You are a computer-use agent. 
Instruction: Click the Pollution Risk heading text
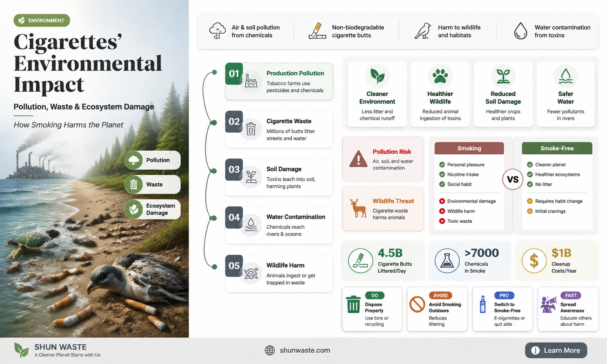click(392, 151)
